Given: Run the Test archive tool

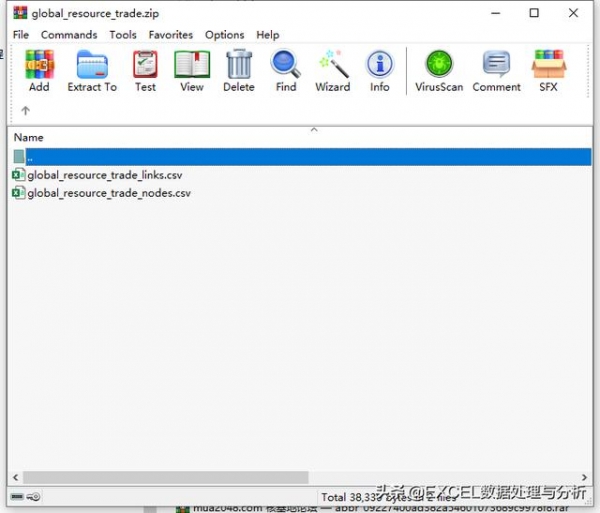Looking at the screenshot, I should tap(145, 70).
